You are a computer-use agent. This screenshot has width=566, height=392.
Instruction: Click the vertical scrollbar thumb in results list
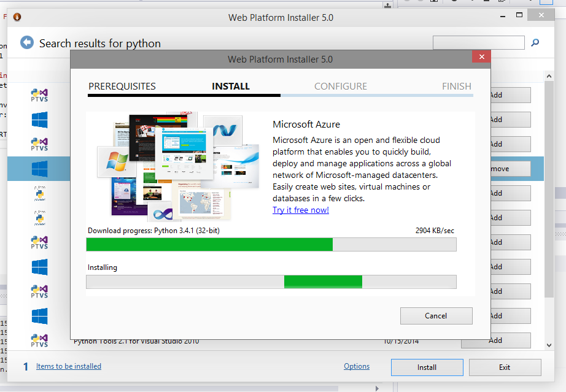549,190
